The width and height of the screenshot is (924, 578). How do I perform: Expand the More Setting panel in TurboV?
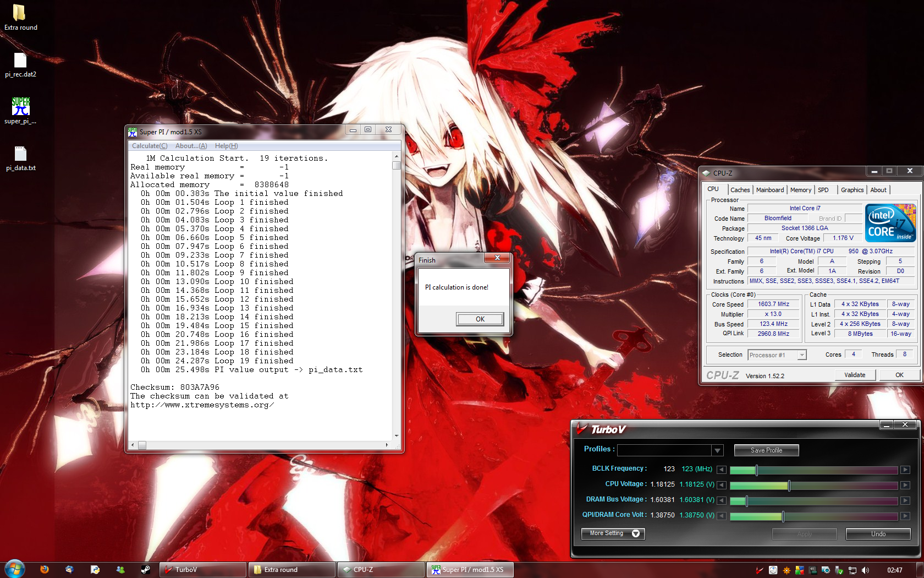pyautogui.click(x=613, y=533)
